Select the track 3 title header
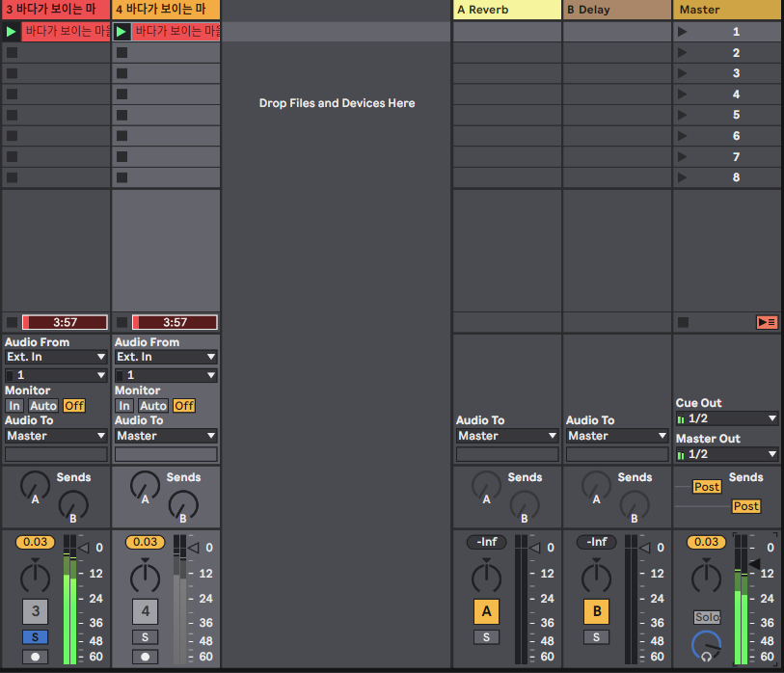 click(56, 10)
